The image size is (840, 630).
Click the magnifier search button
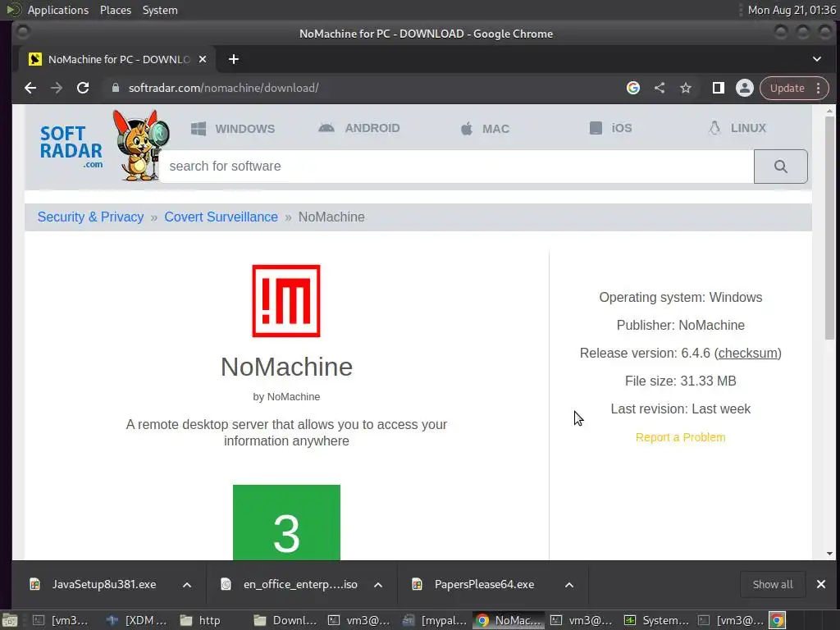(x=781, y=167)
